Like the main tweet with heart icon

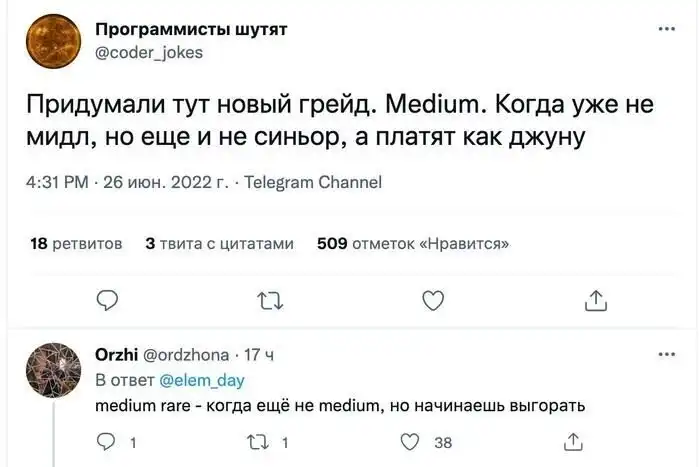[x=432, y=299]
